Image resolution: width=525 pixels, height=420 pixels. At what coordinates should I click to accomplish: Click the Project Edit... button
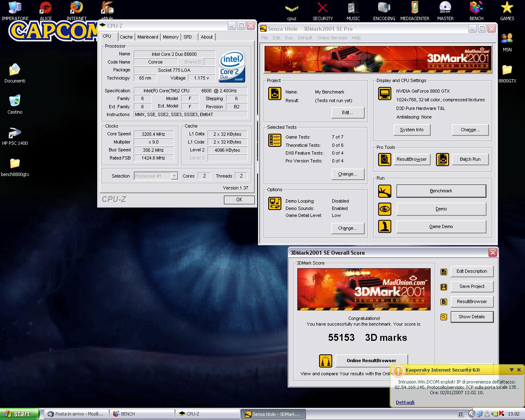[x=348, y=112]
